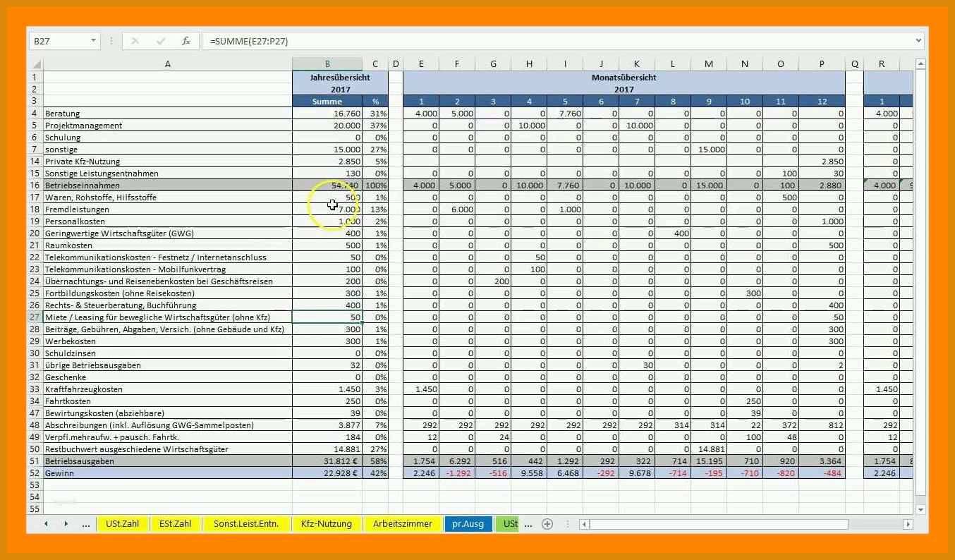Open the Sonst.Leist.Entn. sheet tab

click(247, 524)
